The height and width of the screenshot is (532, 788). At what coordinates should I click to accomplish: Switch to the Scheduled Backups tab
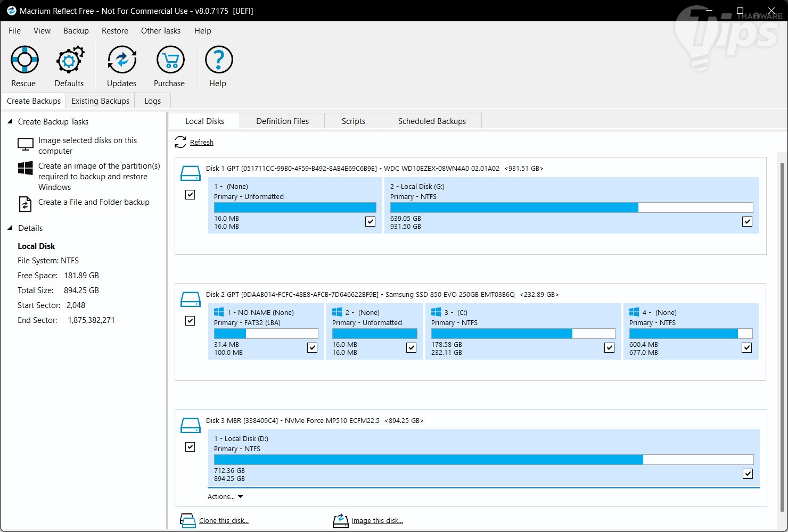tap(432, 121)
